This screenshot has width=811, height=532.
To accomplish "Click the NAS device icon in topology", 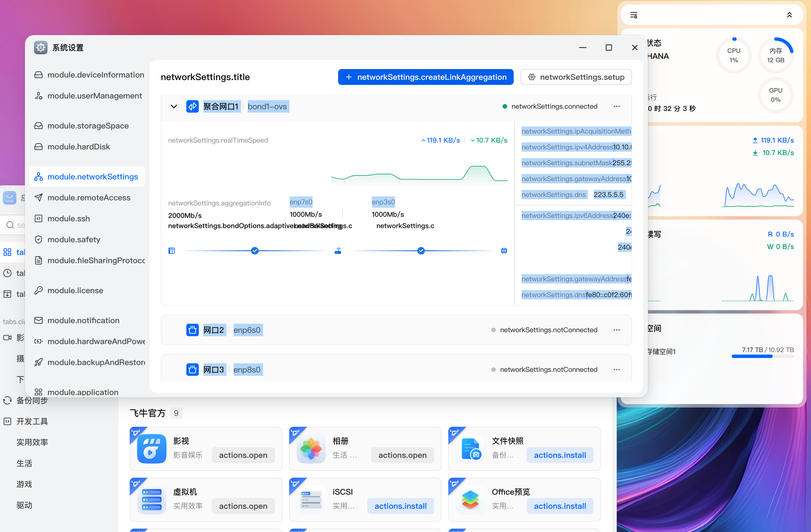I will coord(171,251).
